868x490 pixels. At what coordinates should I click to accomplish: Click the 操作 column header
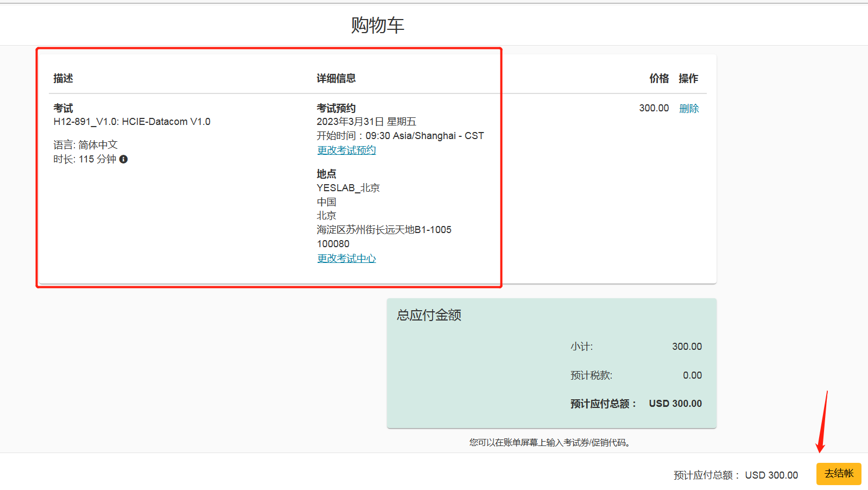(x=688, y=78)
